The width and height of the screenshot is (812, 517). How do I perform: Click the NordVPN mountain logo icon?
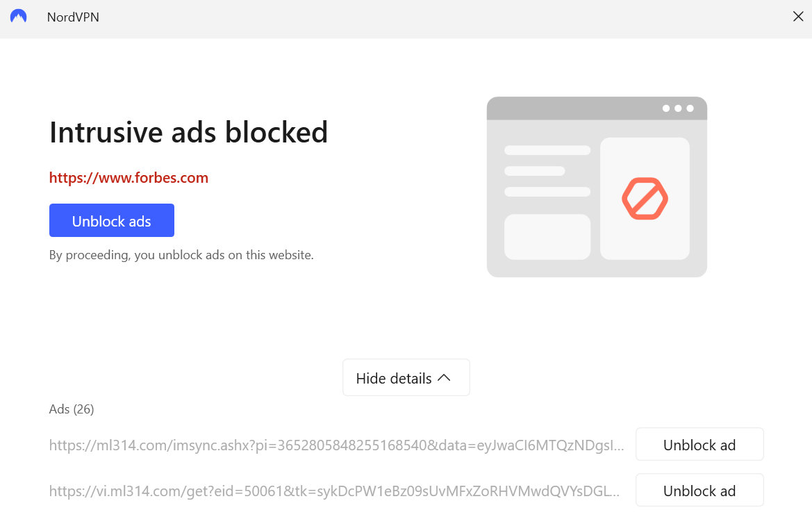(x=19, y=17)
